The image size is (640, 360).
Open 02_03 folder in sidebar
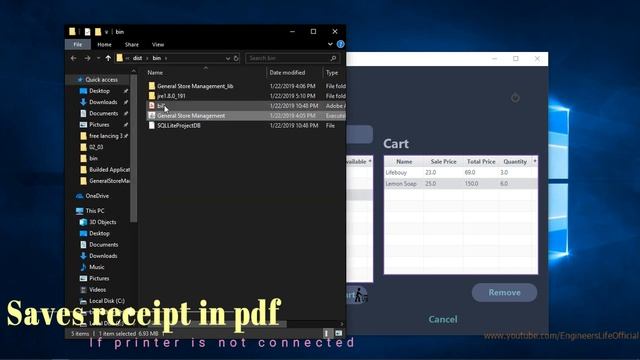click(x=96, y=147)
